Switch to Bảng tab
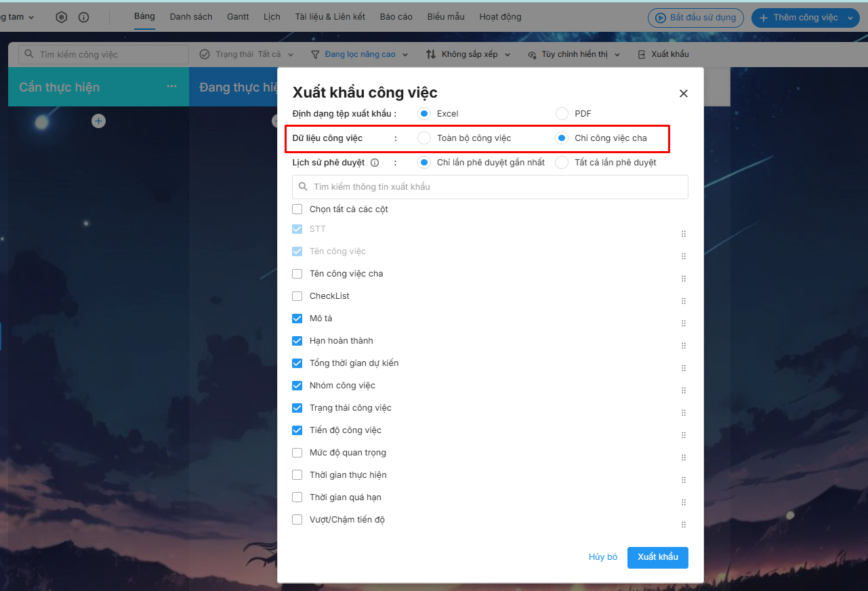The width and height of the screenshot is (868, 591). pyautogui.click(x=144, y=16)
